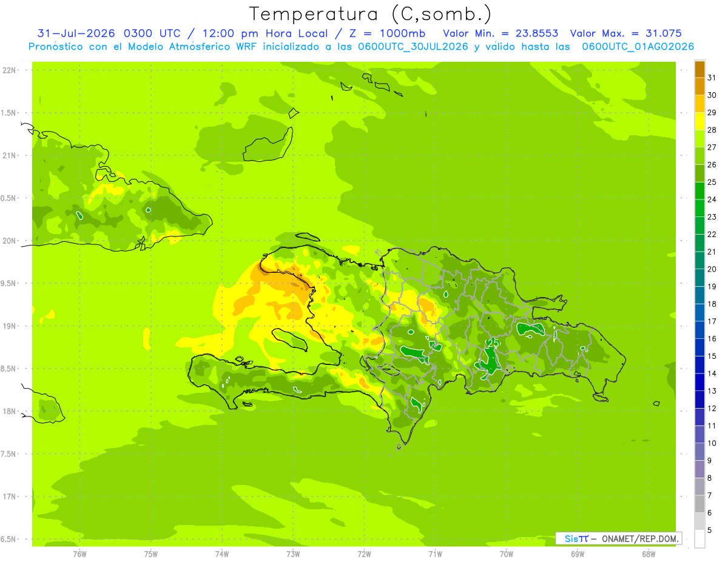Click the dark orange colorbar segment above 31
The image size is (728, 562).
699,69
